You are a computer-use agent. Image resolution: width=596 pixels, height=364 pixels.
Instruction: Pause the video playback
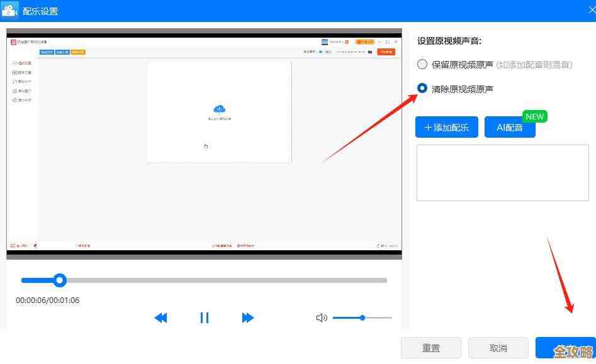204,317
